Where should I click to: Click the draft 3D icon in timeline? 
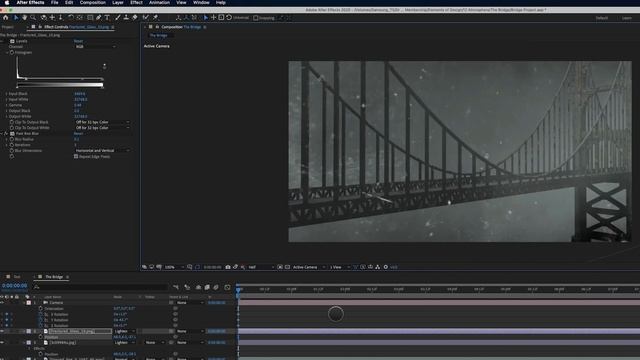click(x=187, y=287)
